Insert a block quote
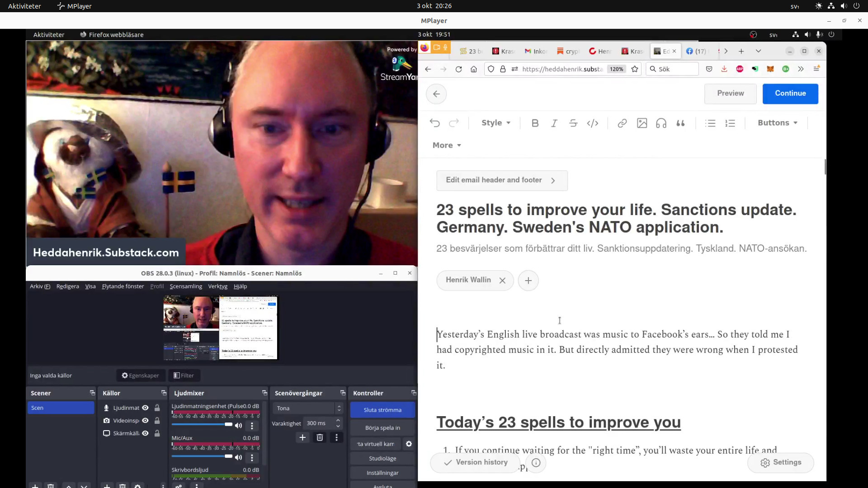This screenshot has height=488, width=868. click(680, 123)
